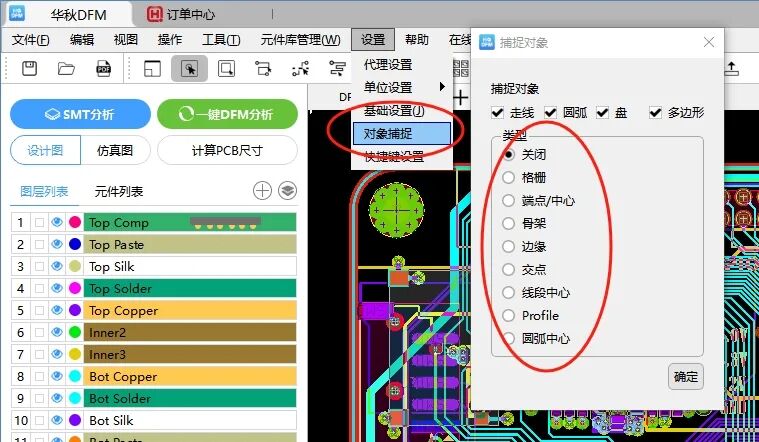759x442 pixels.
Task: Select the 关闭 radio option
Action: pos(508,154)
